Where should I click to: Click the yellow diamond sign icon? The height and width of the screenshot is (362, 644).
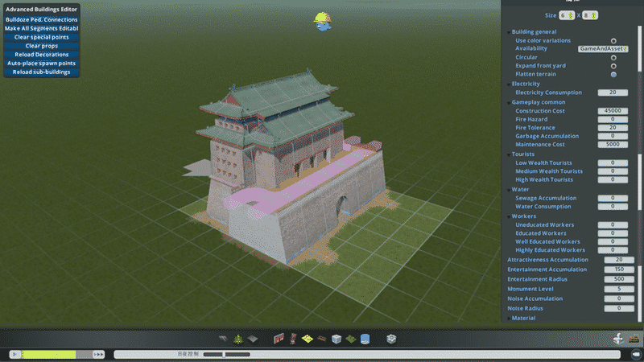point(307,339)
